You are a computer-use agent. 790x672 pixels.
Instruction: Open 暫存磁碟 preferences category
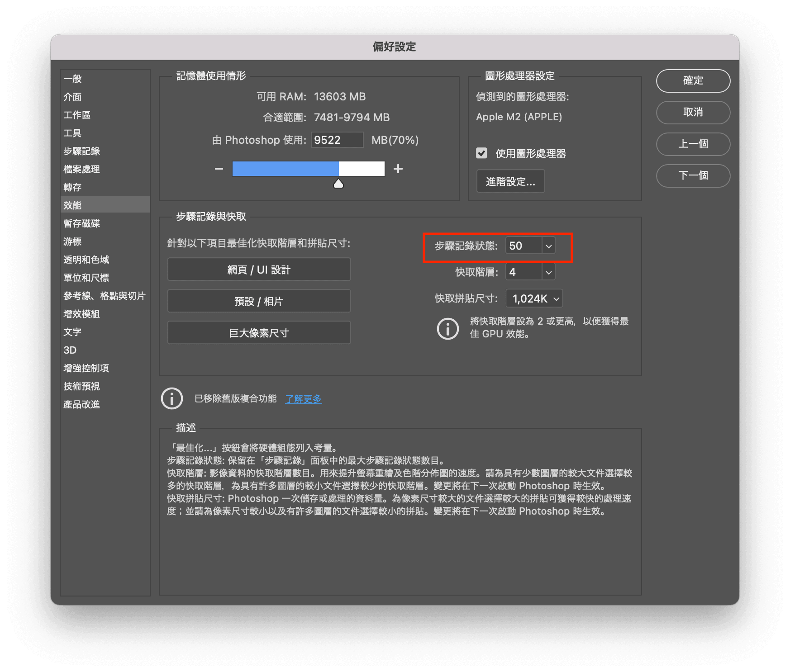(x=105, y=223)
